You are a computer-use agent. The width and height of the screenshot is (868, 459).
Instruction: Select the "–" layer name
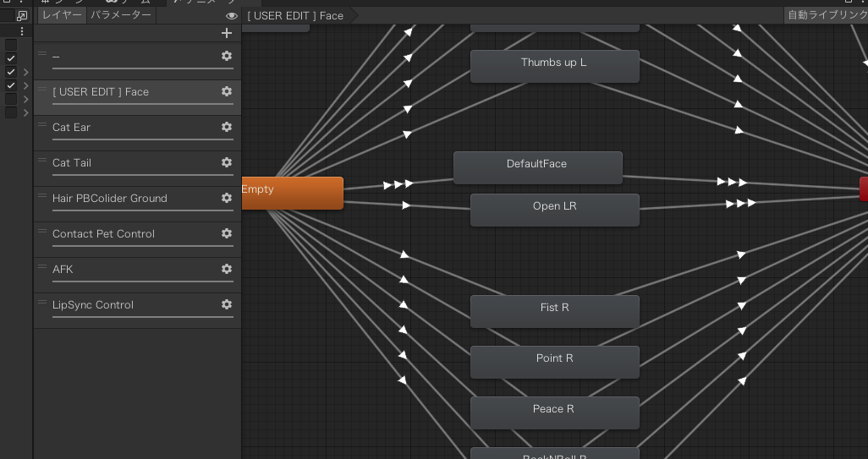[x=56, y=57]
